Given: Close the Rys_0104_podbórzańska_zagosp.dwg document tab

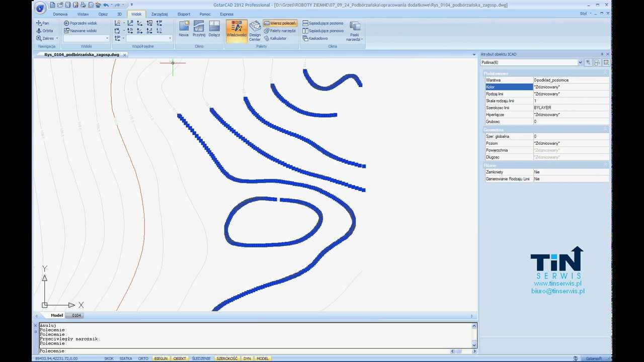Looking at the screenshot, I should coord(125,54).
